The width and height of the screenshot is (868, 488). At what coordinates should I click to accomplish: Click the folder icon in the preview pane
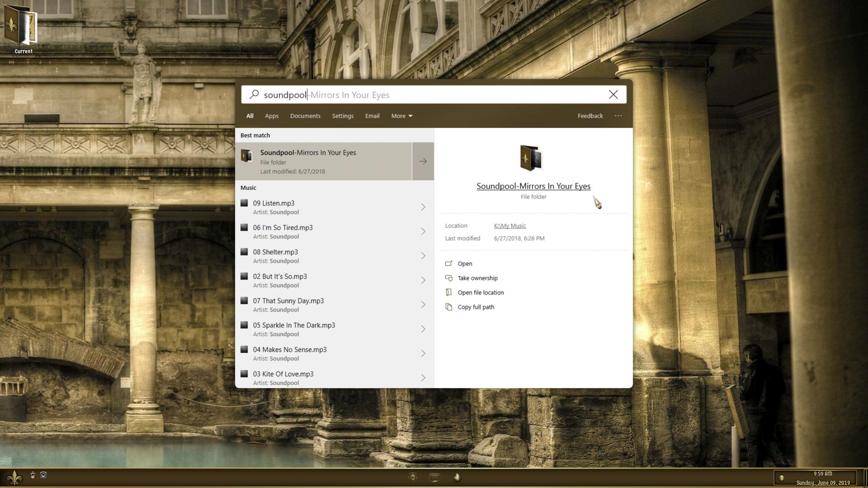531,158
